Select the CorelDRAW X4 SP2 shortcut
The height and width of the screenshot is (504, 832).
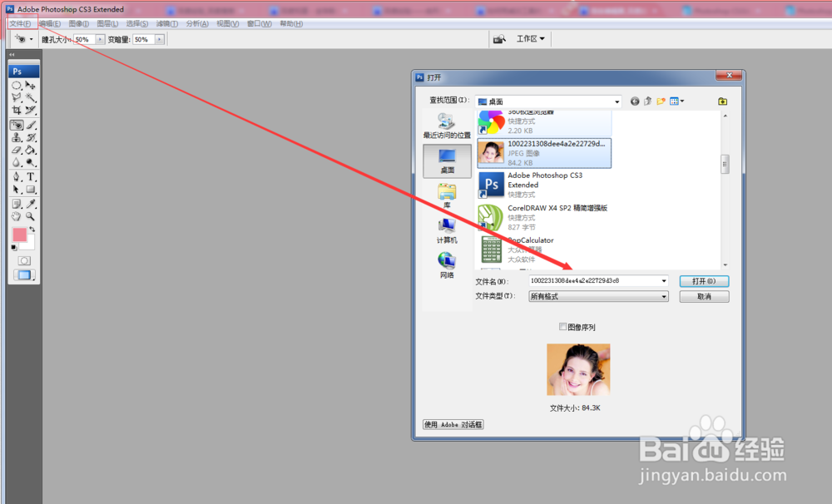point(544,218)
